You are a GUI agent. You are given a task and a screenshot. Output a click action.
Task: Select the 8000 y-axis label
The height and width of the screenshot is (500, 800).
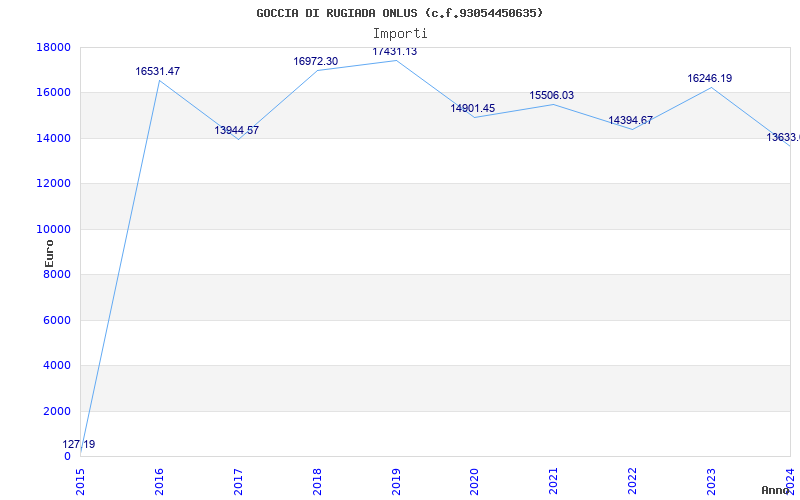point(57,274)
